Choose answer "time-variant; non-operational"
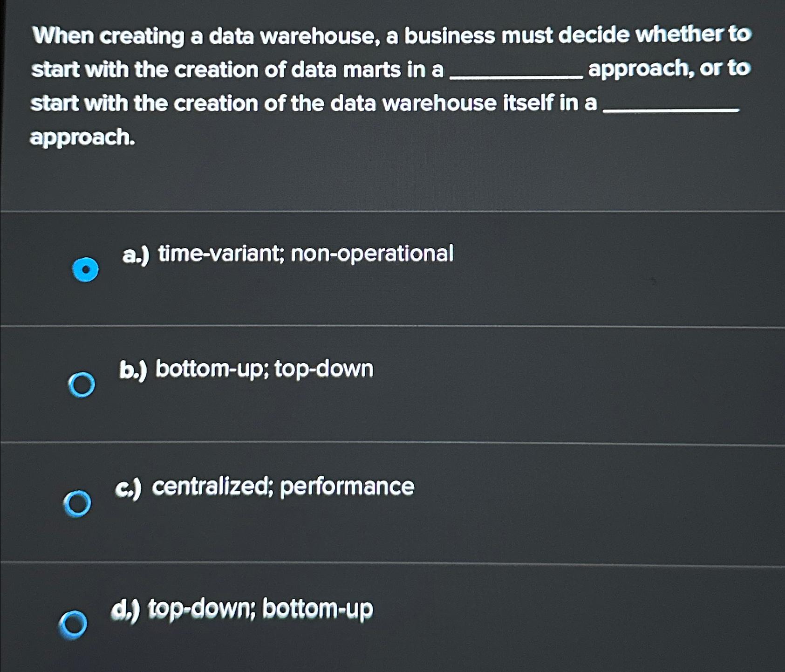This screenshot has width=785, height=672. pyautogui.click(x=303, y=253)
